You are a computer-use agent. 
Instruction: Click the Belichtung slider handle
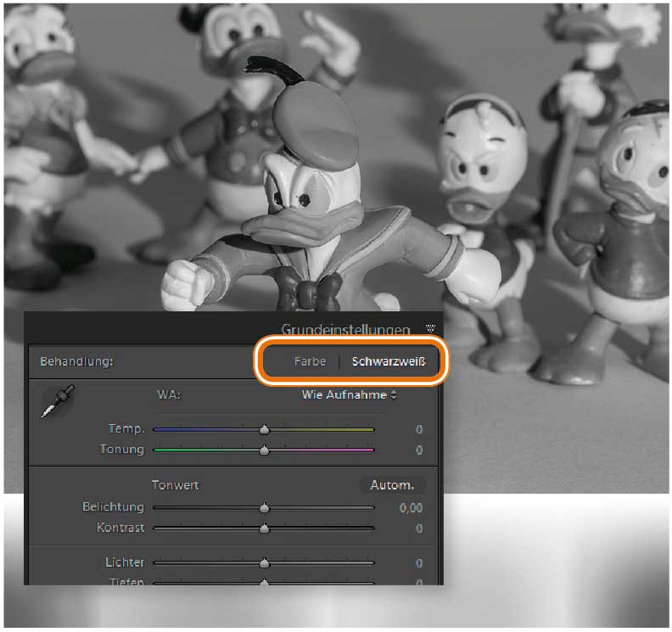(265, 508)
